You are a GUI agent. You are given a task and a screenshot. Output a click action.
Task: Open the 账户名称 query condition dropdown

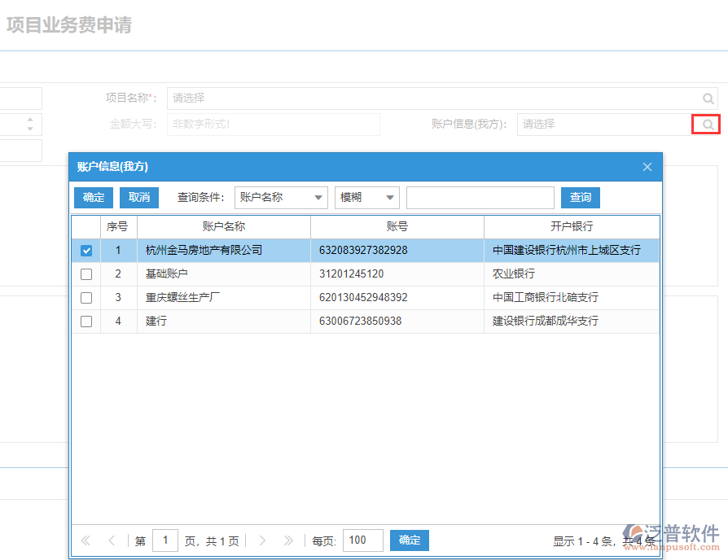280,197
